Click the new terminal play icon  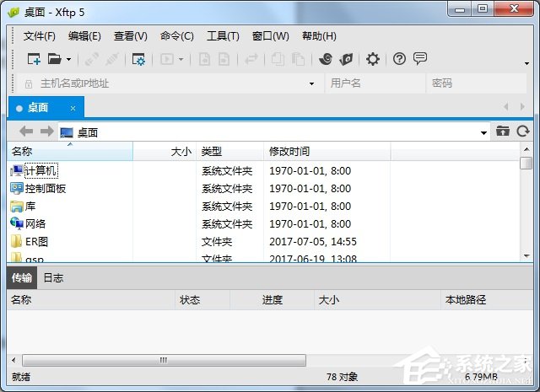pos(167,59)
